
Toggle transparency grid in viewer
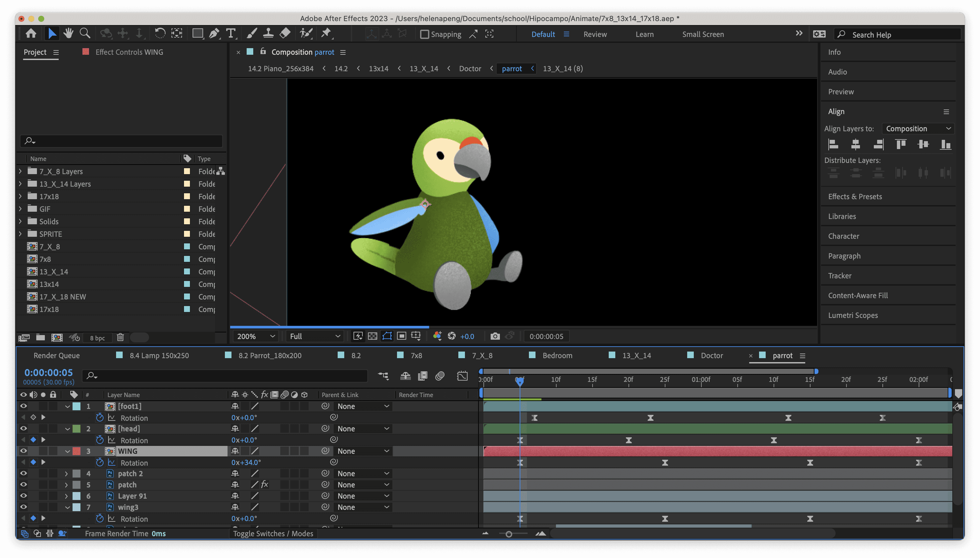372,336
